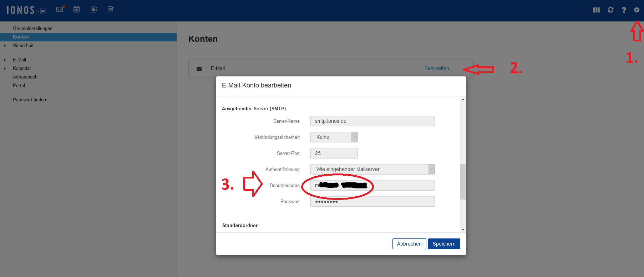Expand the Kalender settings section

[5, 69]
